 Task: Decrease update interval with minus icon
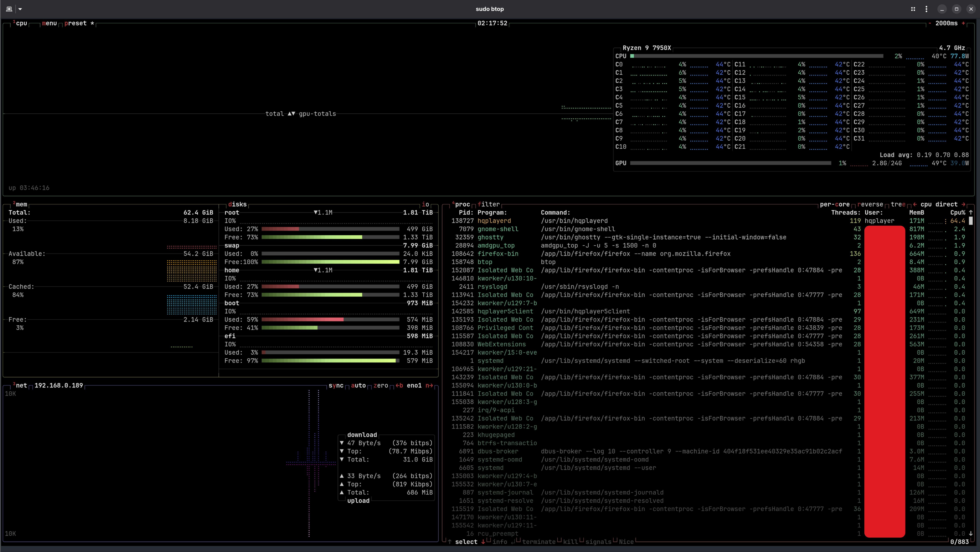pyautogui.click(x=930, y=23)
